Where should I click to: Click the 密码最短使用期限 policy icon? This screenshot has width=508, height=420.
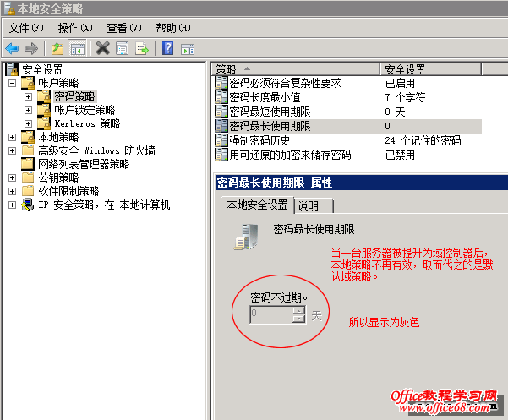click(x=221, y=112)
